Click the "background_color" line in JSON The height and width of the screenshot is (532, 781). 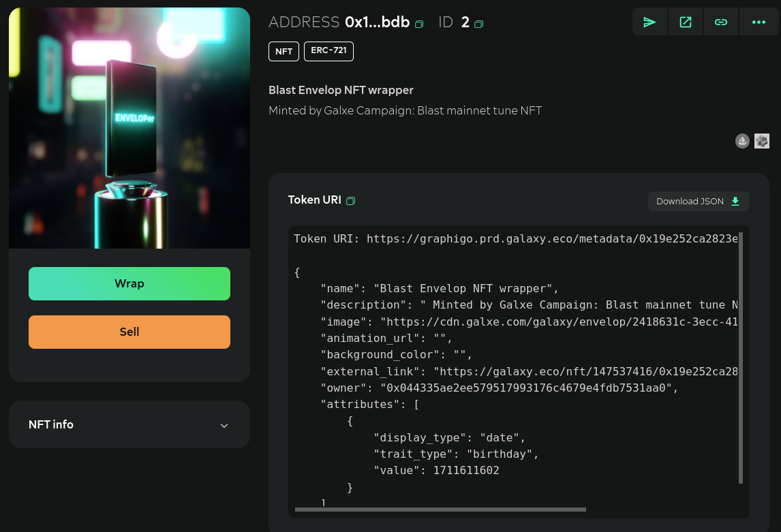coord(396,355)
